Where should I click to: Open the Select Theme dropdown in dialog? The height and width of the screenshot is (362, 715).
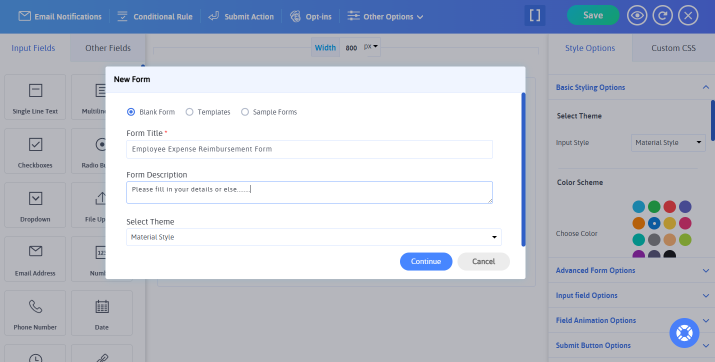pyautogui.click(x=314, y=237)
